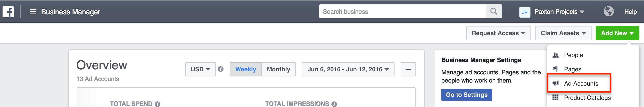Click the Go to Settings button
Viewport: 644px width, 107px height.
point(467,95)
